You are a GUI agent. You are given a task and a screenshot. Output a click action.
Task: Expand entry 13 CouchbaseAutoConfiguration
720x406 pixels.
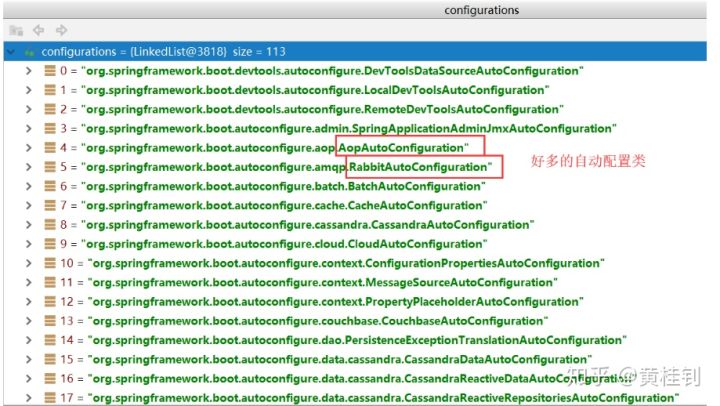(29, 321)
